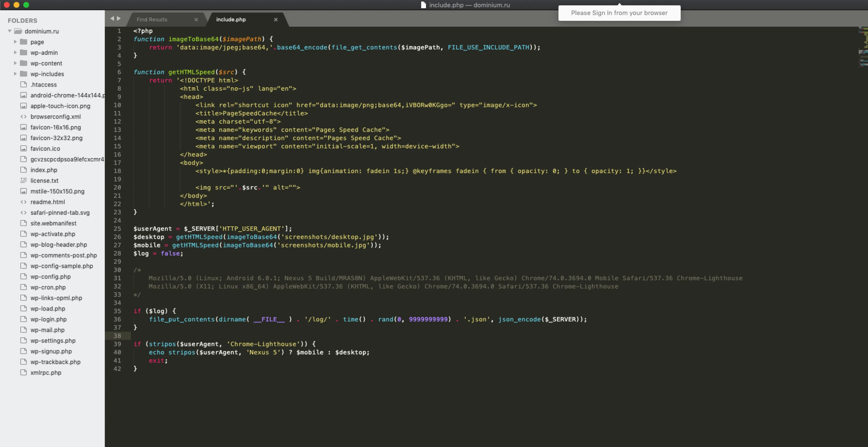
Task: Switch to the Find Results tab
Action: tap(152, 20)
